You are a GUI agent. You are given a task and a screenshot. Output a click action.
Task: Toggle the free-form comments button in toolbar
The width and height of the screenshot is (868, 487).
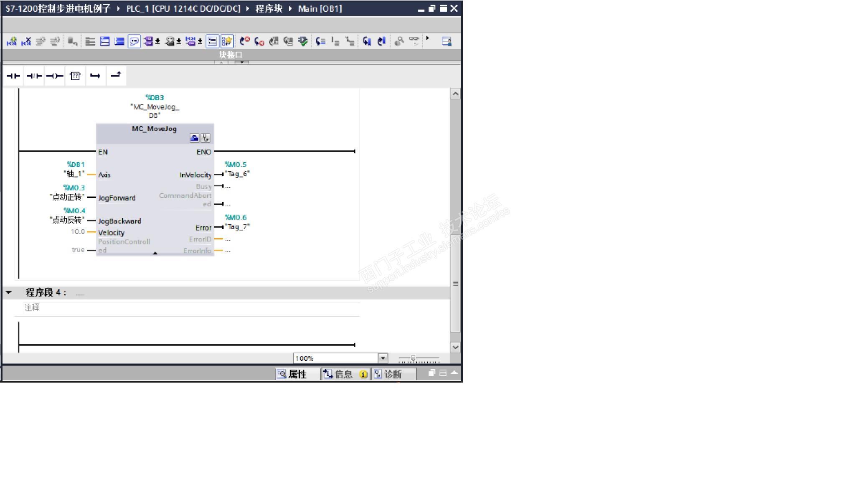[134, 41]
